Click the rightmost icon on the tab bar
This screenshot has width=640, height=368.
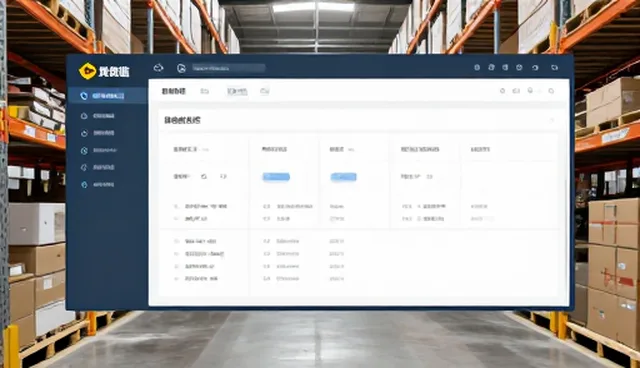[x=551, y=91]
